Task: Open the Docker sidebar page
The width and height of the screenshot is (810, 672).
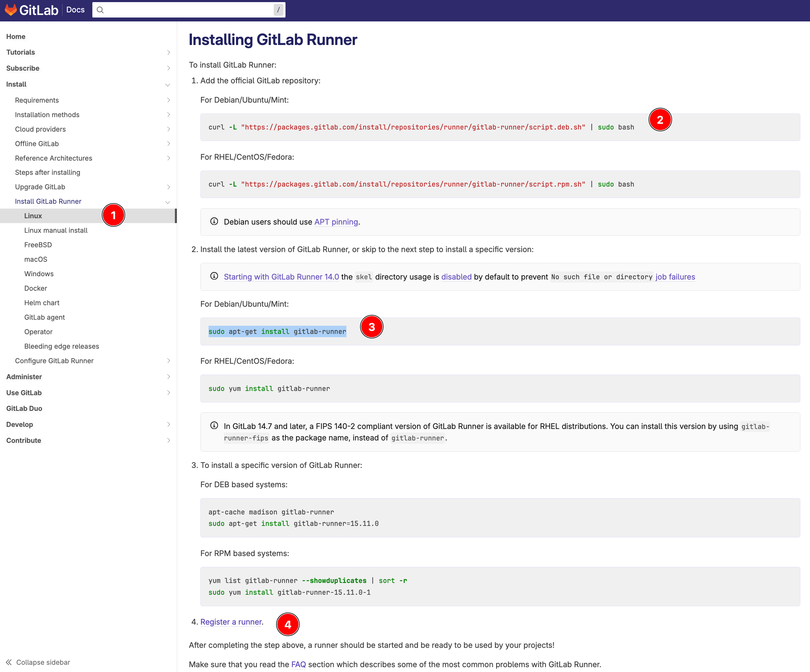Action: tap(36, 288)
